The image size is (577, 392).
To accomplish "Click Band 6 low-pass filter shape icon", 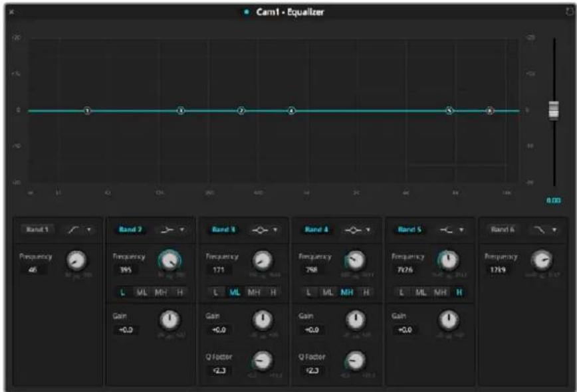I will pyautogui.click(x=539, y=230).
